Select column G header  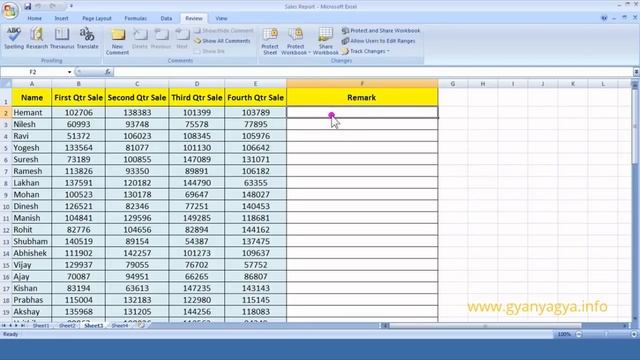[x=453, y=84]
